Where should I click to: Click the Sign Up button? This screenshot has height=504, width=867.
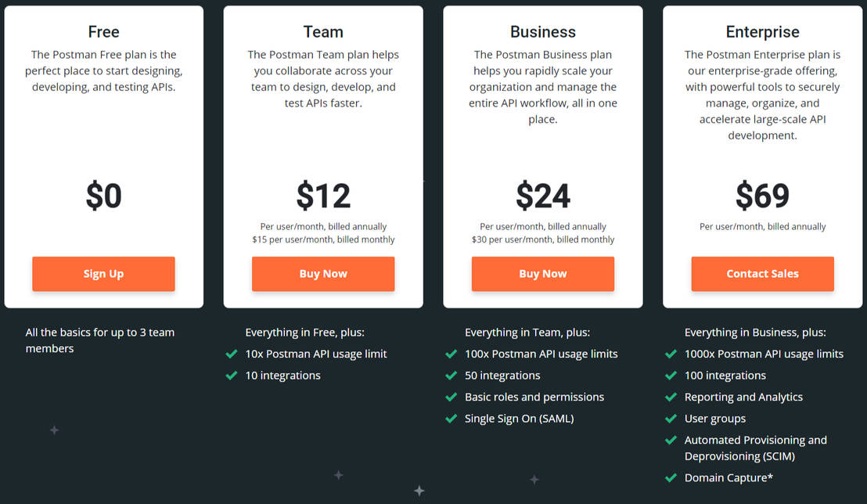coord(103,274)
